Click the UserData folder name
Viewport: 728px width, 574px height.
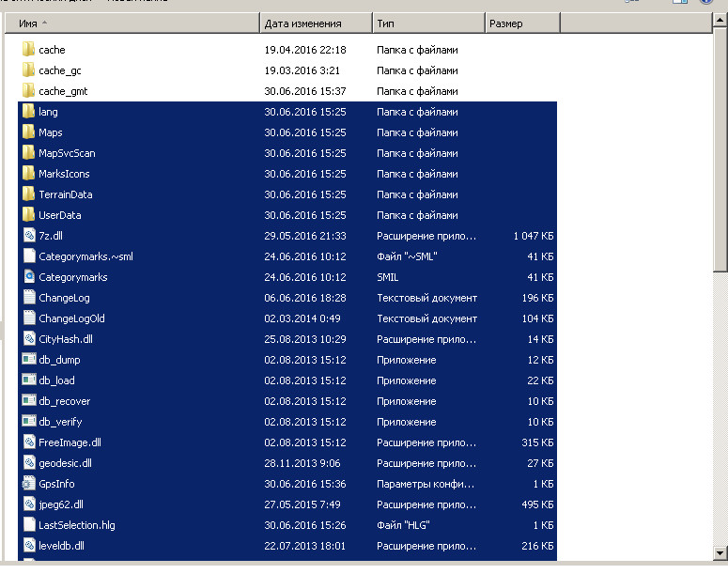point(60,215)
